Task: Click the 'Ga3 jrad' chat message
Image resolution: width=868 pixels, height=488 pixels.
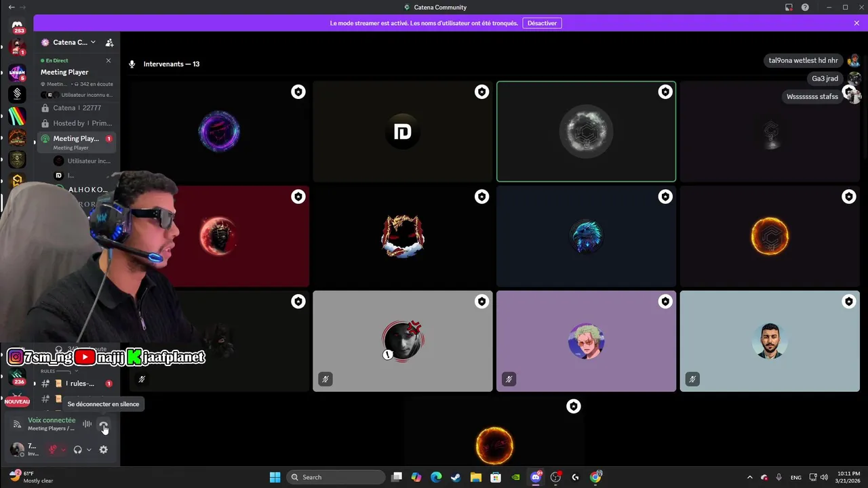Action: pyautogui.click(x=825, y=79)
